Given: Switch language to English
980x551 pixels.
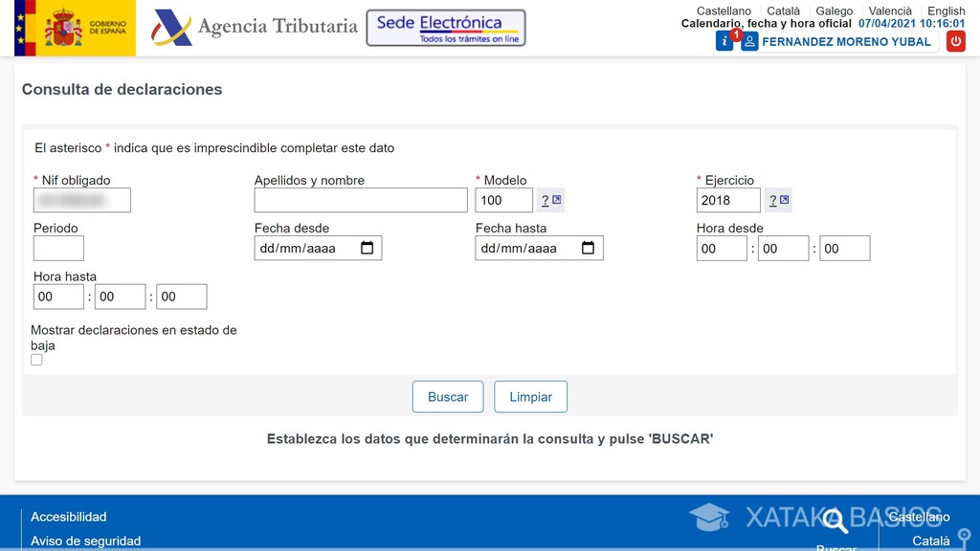Looking at the screenshot, I should [947, 11].
